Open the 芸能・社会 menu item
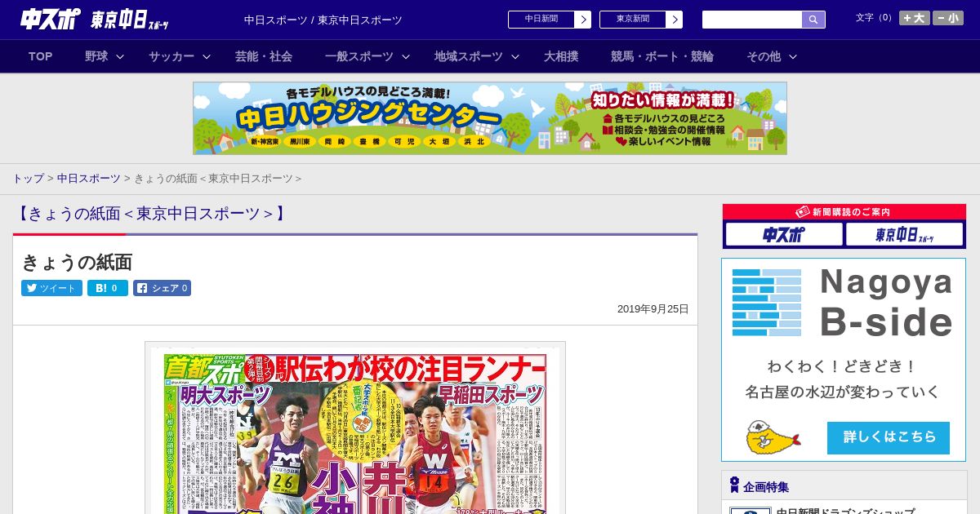980x514 pixels. pyautogui.click(x=264, y=56)
